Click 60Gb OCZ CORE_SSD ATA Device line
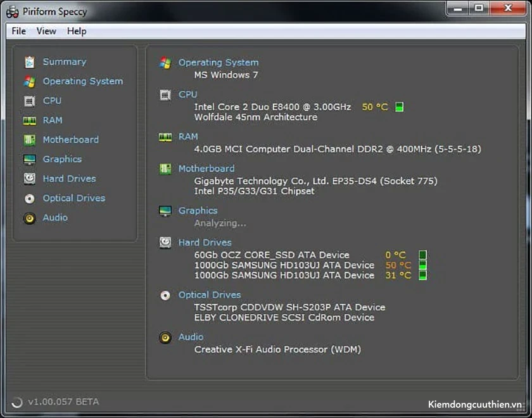This screenshot has width=532, height=418. tap(272, 255)
